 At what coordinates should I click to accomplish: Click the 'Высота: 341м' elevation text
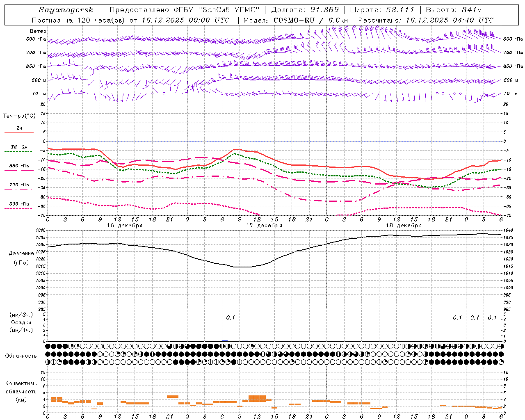pos(453,10)
